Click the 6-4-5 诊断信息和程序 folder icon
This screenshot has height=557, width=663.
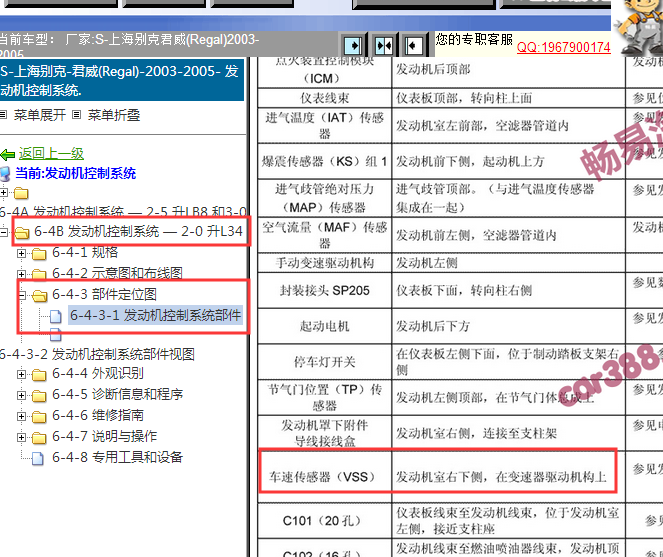point(39,396)
